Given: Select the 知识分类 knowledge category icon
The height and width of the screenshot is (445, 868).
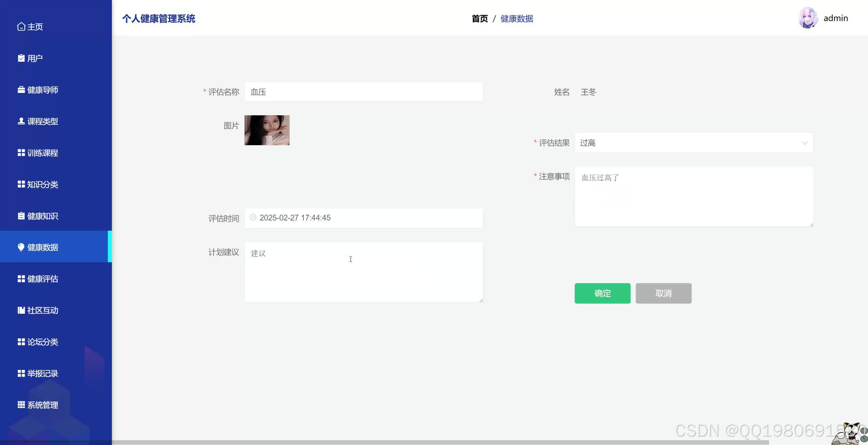Looking at the screenshot, I should pos(21,185).
